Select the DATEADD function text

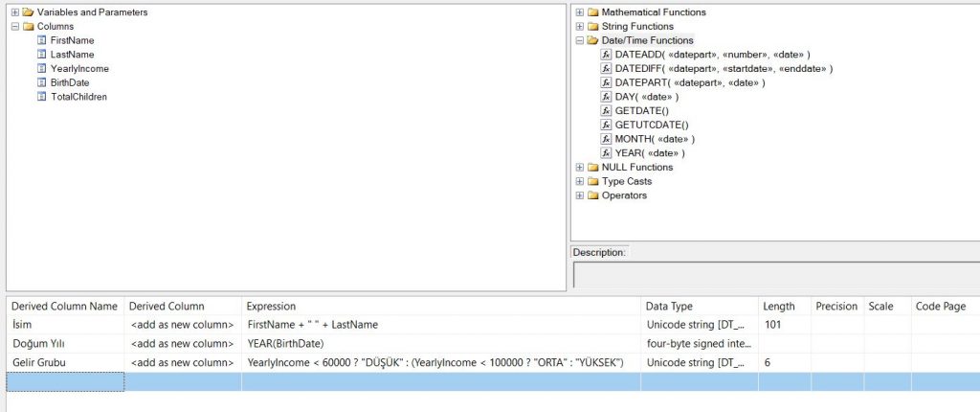pos(712,55)
